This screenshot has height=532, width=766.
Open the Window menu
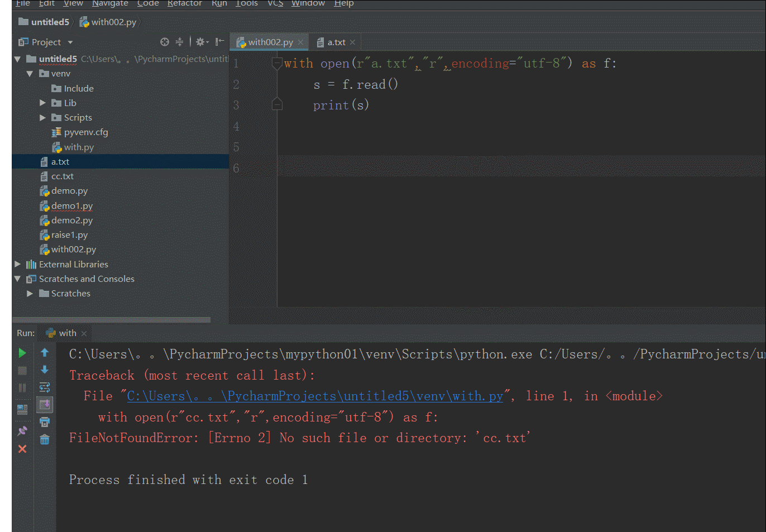pos(308,3)
